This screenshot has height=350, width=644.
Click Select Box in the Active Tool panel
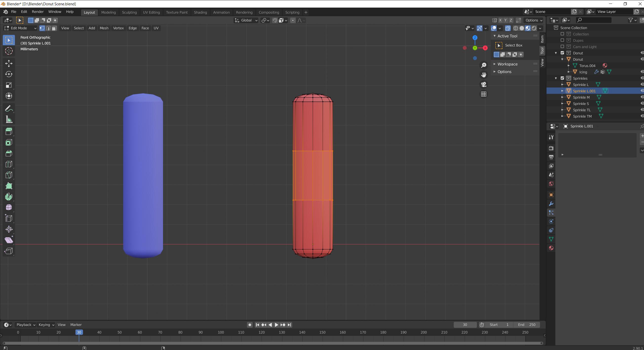click(513, 45)
